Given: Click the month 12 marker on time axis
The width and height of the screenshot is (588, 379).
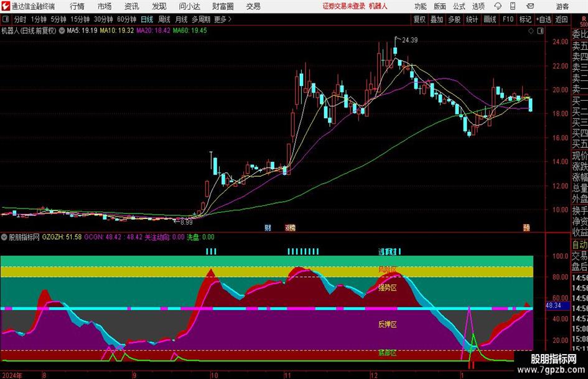Looking at the screenshot, I should pyautogui.click(x=374, y=375).
